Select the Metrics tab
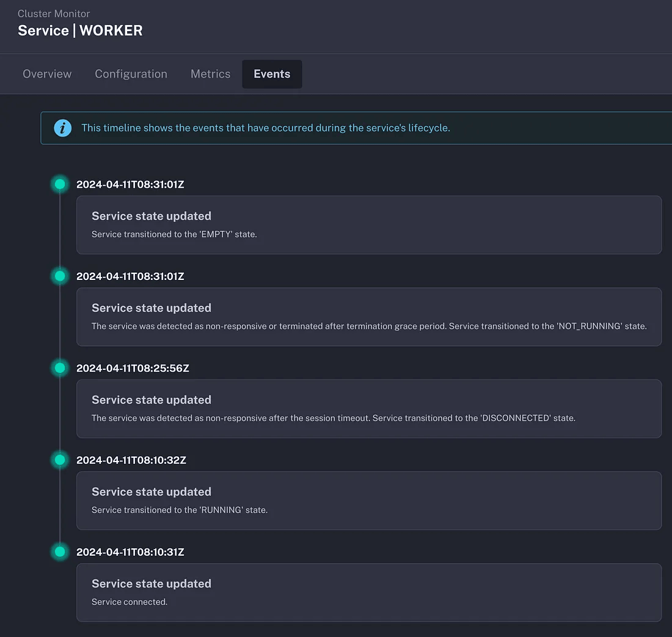 point(210,74)
